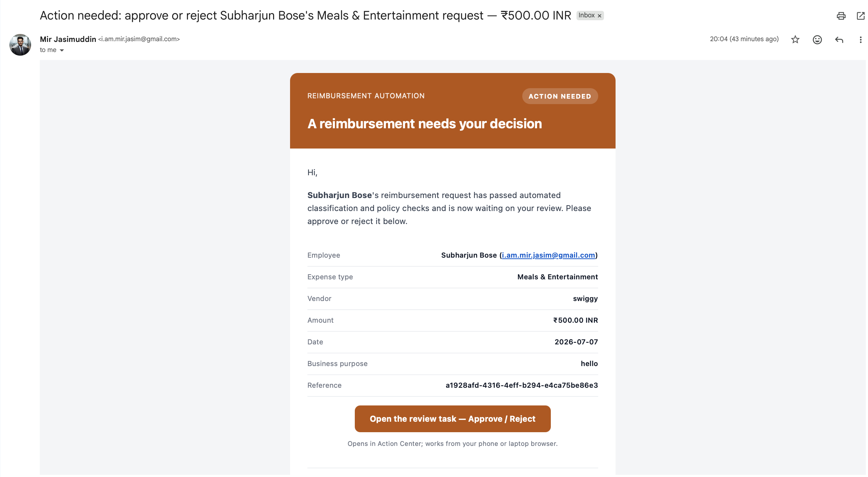Screen dimensions: 868x477
Task: Click the sender name Mir Jasimuddin
Action: point(68,39)
